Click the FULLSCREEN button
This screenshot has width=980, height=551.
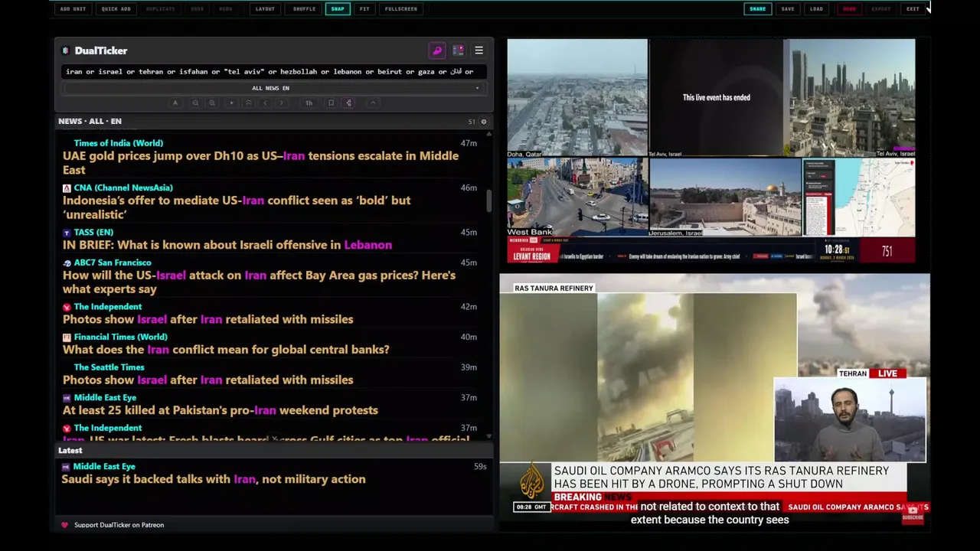tap(401, 9)
